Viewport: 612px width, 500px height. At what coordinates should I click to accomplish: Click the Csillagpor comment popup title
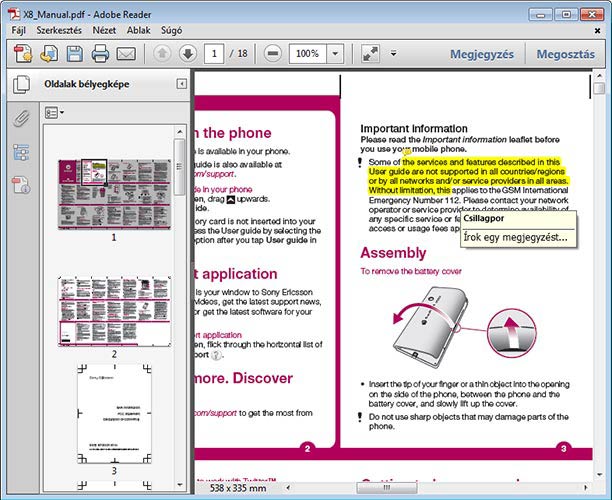(x=484, y=218)
